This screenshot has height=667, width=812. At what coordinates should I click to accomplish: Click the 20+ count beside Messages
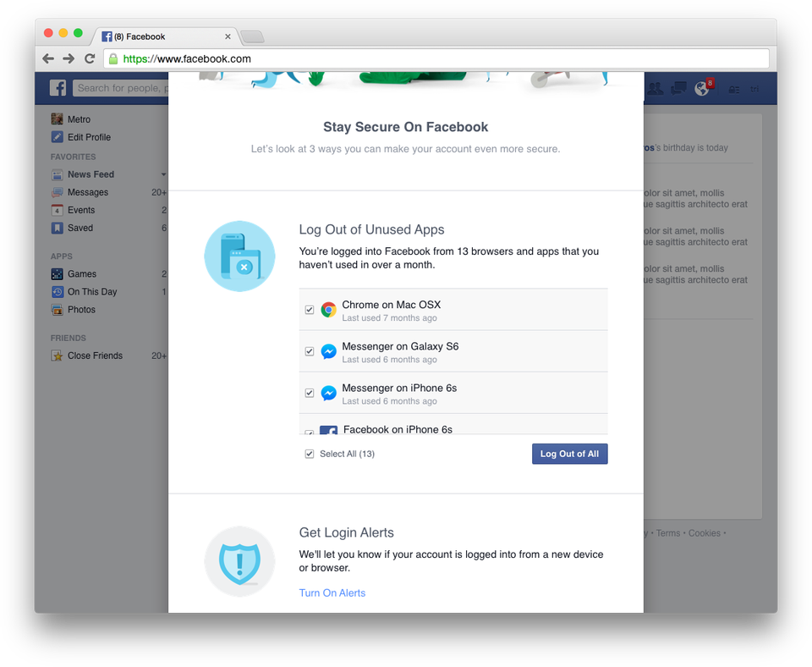coord(158,192)
